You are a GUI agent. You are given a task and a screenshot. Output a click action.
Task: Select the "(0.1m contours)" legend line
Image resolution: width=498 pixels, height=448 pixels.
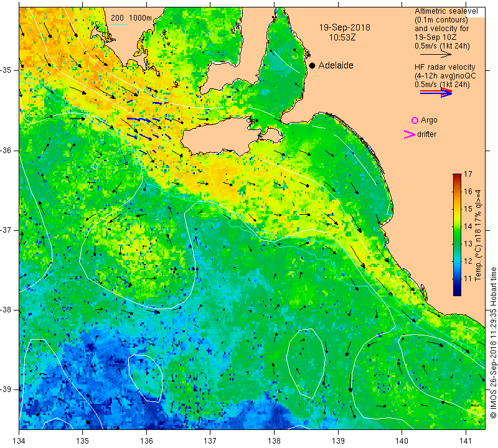click(x=441, y=20)
